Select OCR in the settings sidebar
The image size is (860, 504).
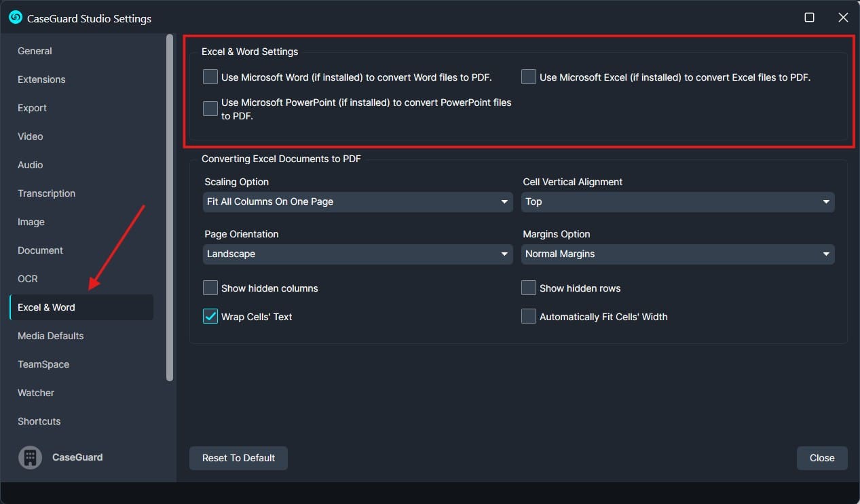click(28, 279)
